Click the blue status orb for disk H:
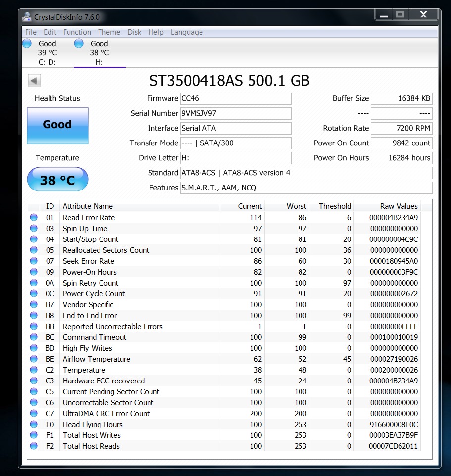This screenshot has height=476, width=451. (x=79, y=44)
